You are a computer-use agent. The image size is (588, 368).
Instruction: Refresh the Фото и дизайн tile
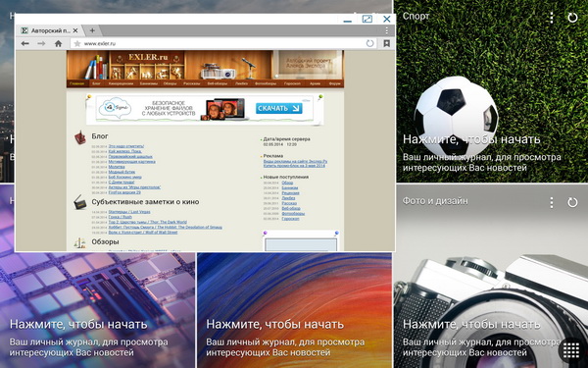click(x=572, y=202)
